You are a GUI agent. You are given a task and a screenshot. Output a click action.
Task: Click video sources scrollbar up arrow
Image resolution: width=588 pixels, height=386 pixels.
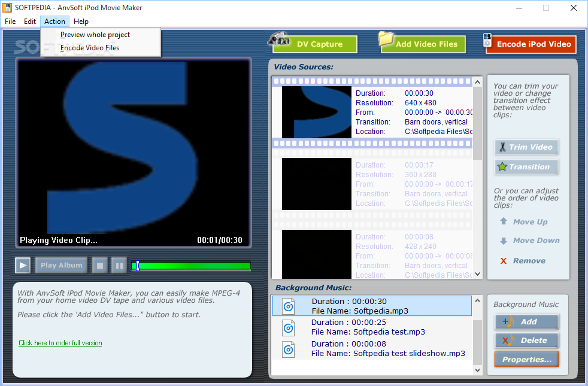[477, 82]
